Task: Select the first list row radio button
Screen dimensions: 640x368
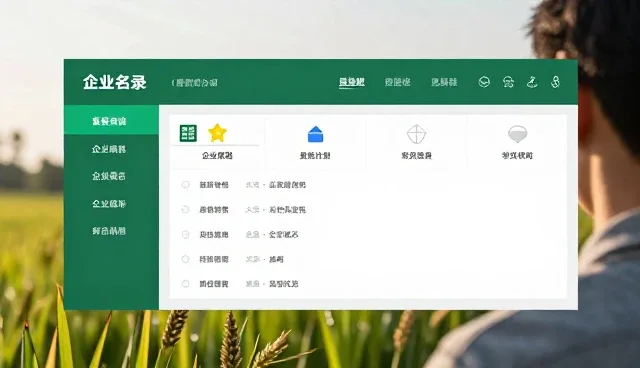Action: tap(185, 184)
